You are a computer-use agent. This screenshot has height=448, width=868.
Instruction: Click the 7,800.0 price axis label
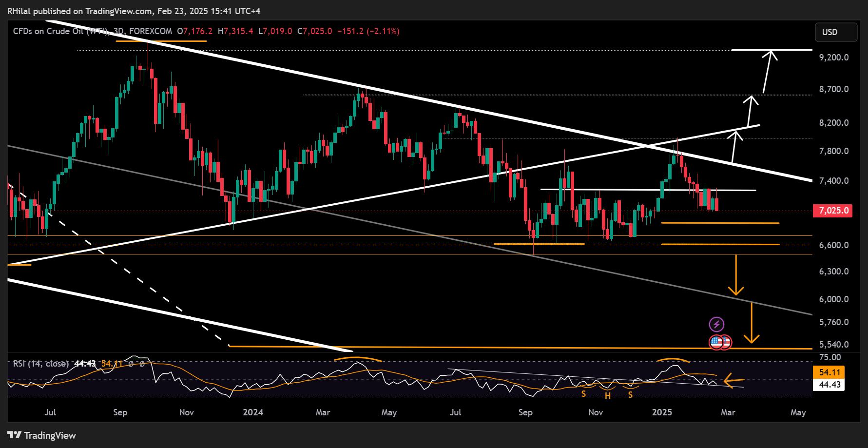[x=834, y=151]
